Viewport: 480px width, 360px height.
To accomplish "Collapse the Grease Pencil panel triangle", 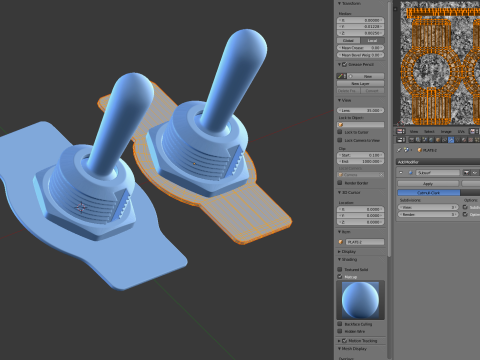I will coord(339,64).
